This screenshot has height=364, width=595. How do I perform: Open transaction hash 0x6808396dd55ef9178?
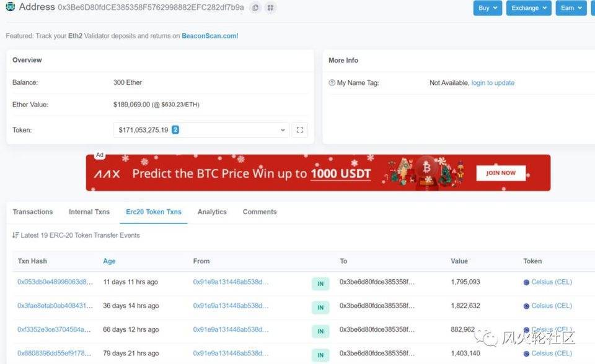click(55, 353)
